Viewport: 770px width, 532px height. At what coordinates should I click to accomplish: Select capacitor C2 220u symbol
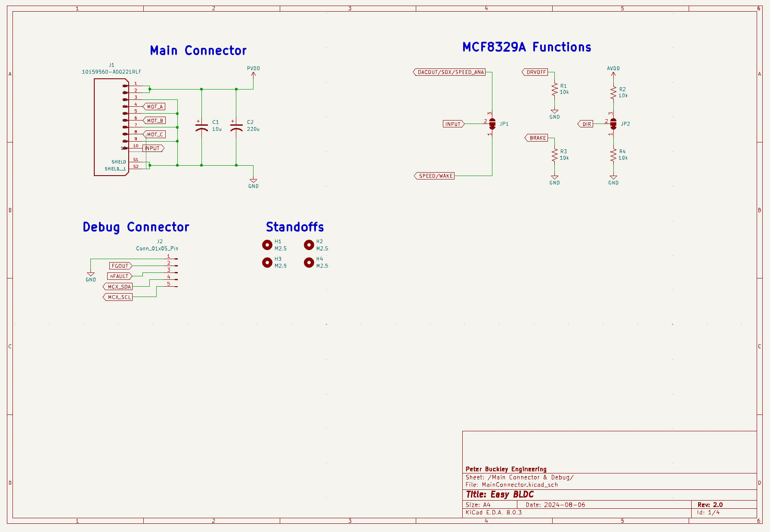click(236, 127)
